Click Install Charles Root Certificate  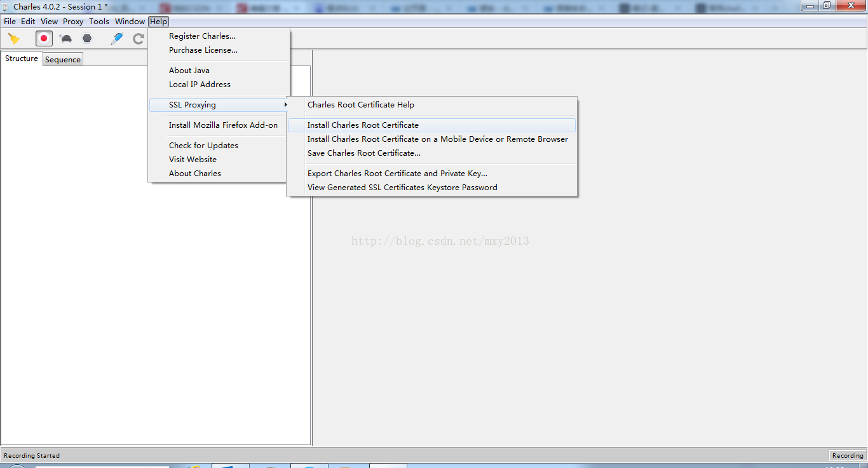pos(432,125)
